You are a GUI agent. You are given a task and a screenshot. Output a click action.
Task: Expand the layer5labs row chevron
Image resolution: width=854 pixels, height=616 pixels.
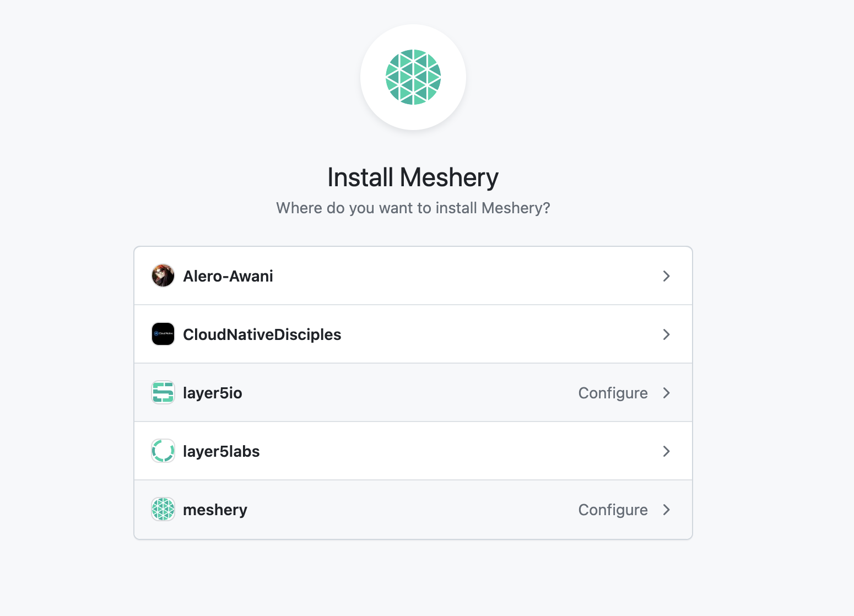(x=666, y=451)
